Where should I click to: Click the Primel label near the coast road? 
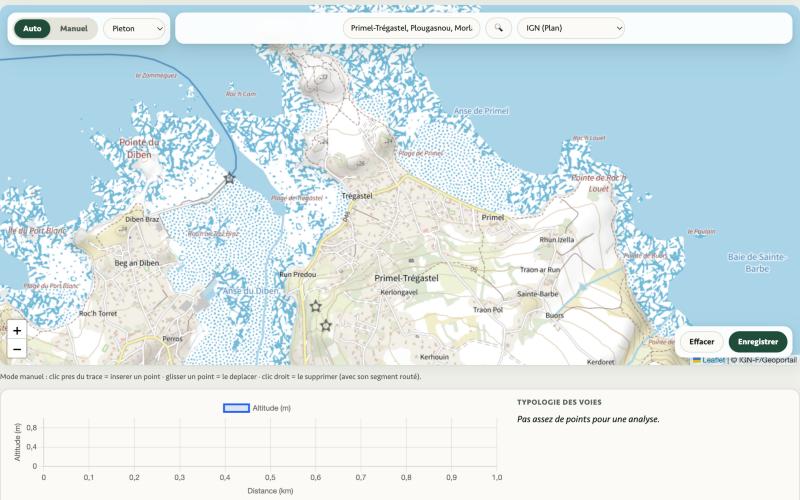(x=492, y=217)
